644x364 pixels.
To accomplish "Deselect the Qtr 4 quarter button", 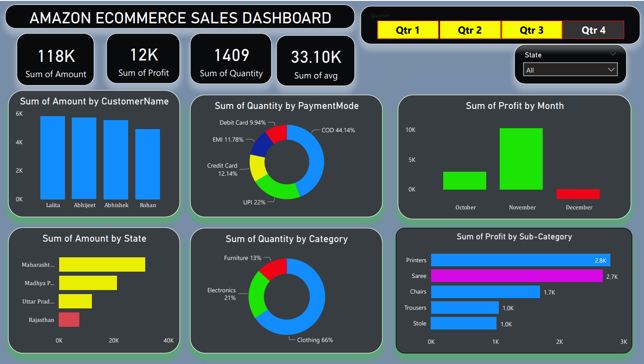I will [x=593, y=30].
